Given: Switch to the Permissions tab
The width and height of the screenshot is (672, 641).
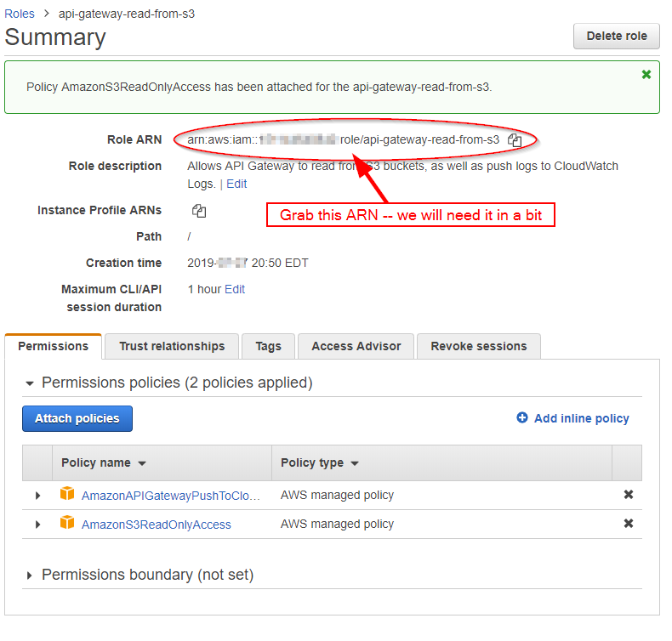Looking at the screenshot, I should [x=53, y=346].
